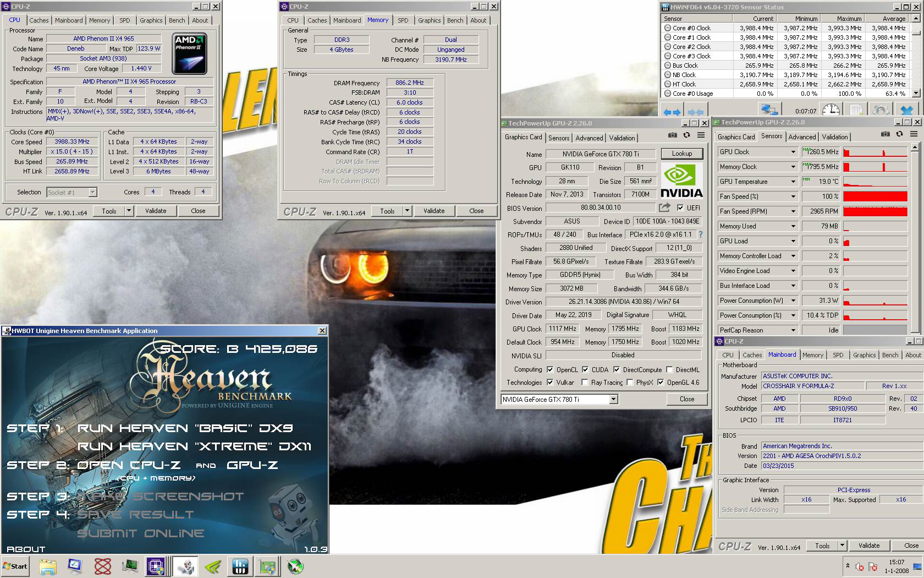Click the Start button
This screenshot has width=924, height=578.
point(15,566)
